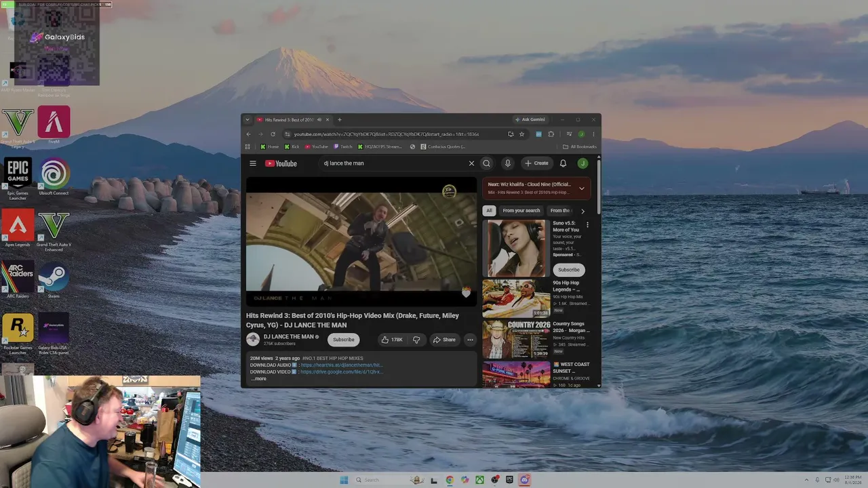Select Grand Theft Auto V Enhanced shortcut
The image size is (868, 488).
click(54, 231)
